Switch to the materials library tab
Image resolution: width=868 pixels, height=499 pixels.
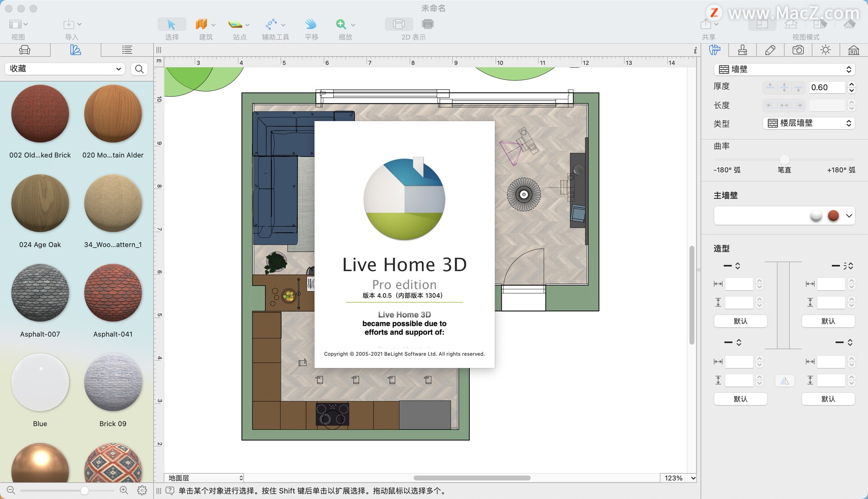click(75, 50)
